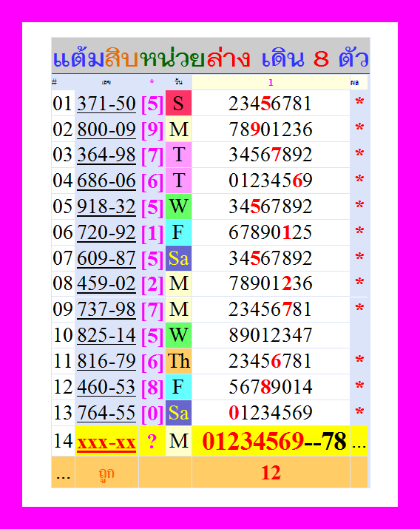Click the digit sequence 89012347
Screen dimensions: 420x529
tap(271, 335)
